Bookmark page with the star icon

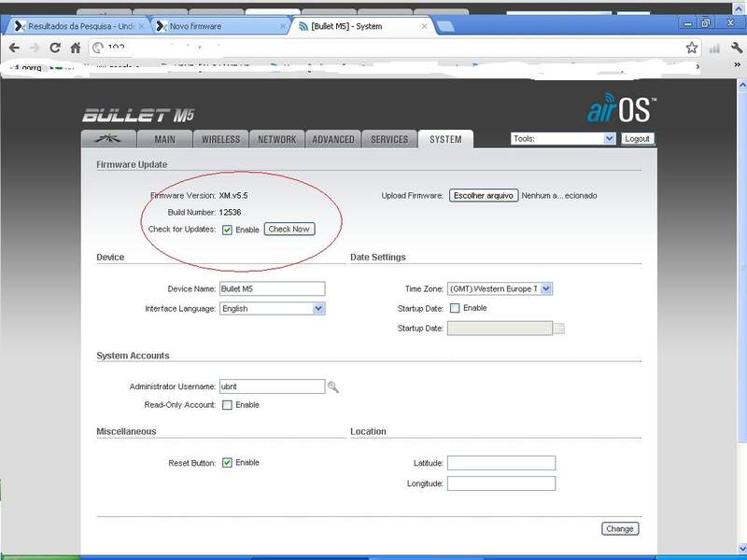point(692,48)
